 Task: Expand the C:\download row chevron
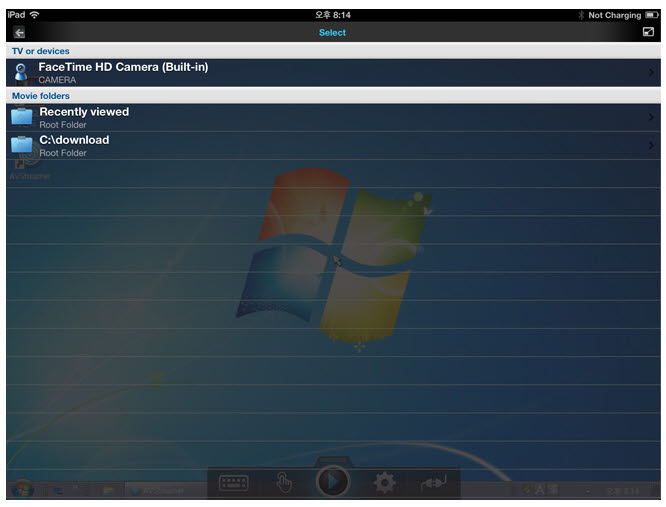tap(651, 146)
